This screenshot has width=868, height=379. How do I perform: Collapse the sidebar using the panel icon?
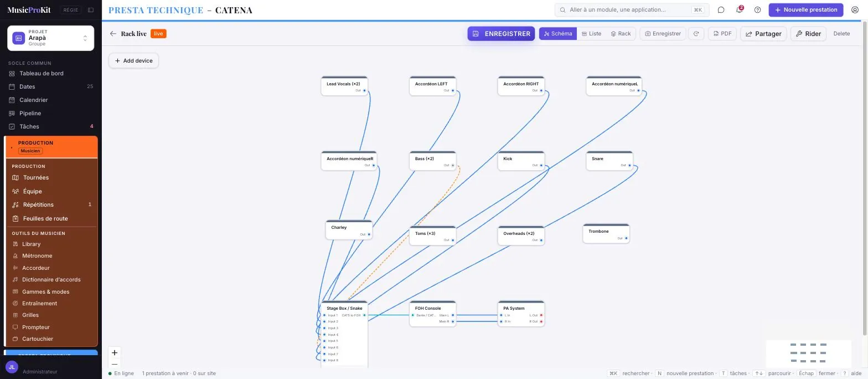tap(91, 10)
